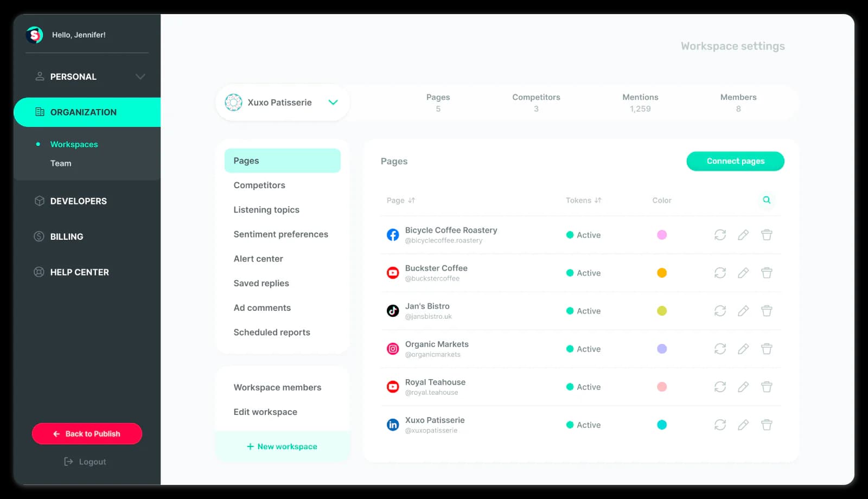Click Back to Publish button
The width and height of the screenshot is (868, 499).
(x=87, y=434)
